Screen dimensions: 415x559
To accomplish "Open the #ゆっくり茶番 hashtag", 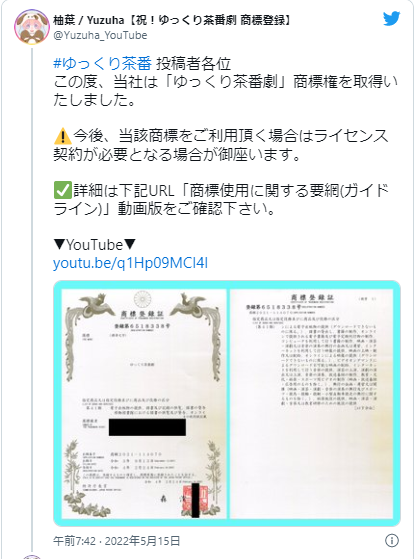I will coord(102,64).
